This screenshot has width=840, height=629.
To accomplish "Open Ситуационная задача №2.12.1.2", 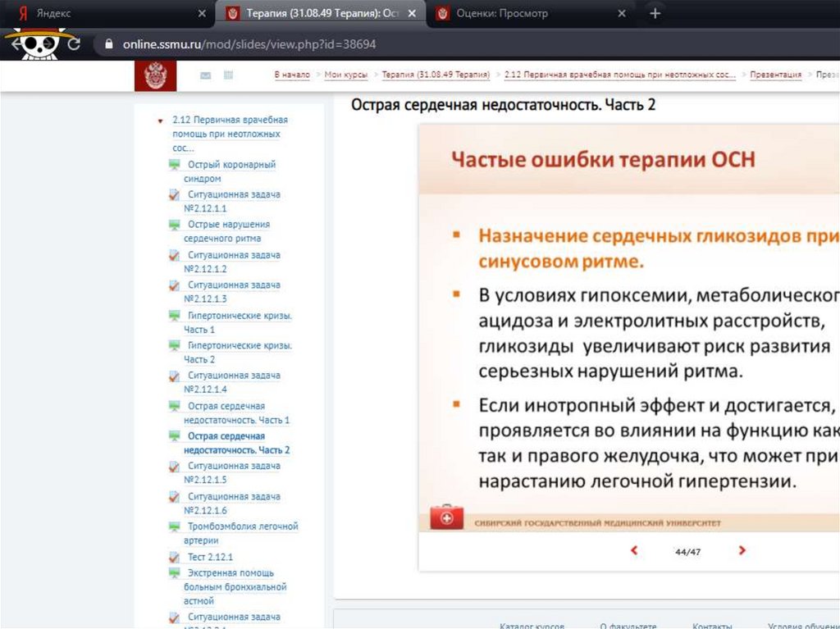I will coord(232,262).
